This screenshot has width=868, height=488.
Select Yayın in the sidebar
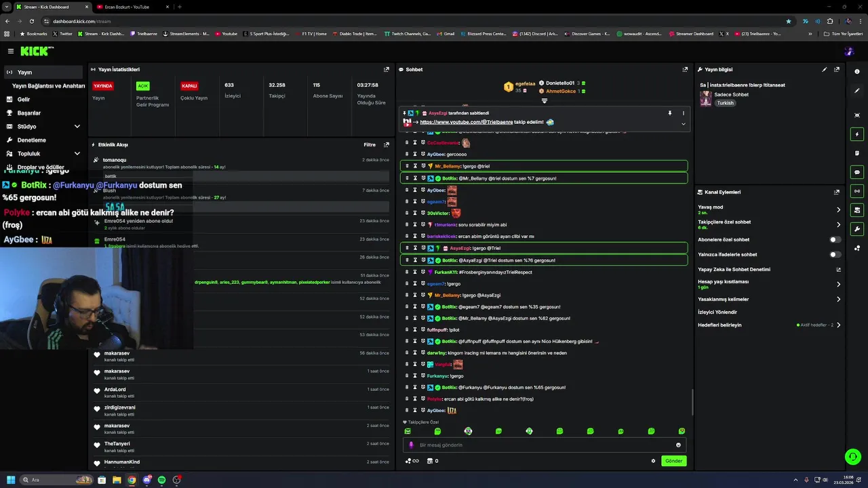point(42,72)
